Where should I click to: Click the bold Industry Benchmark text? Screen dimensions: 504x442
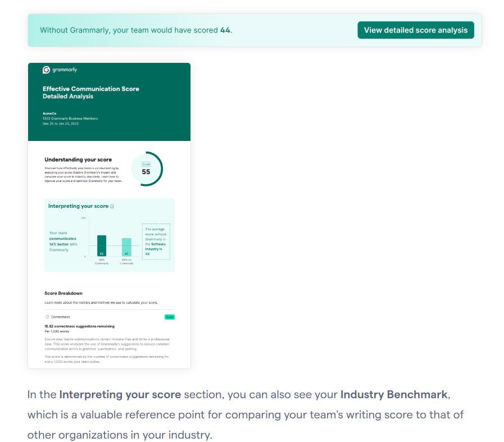tap(394, 394)
